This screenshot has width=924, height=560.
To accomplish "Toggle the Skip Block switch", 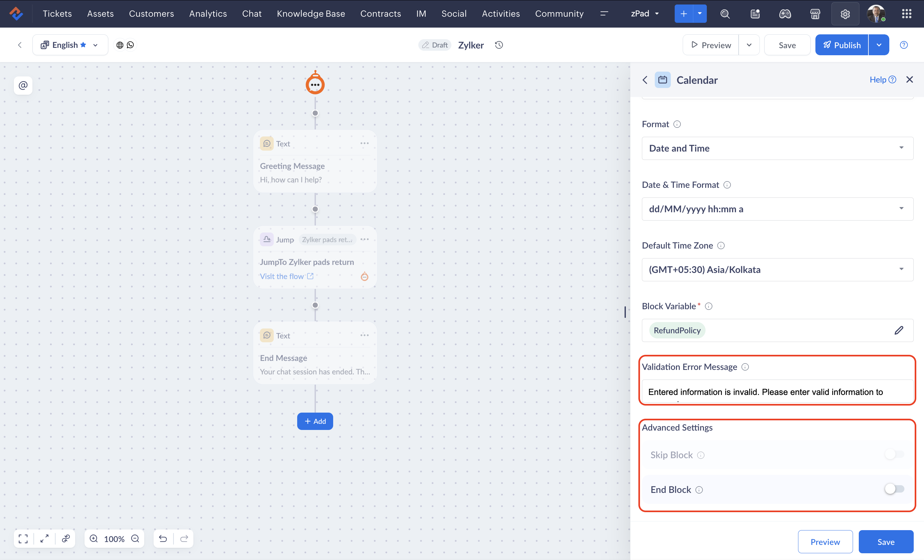I will [x=894, y=455].
